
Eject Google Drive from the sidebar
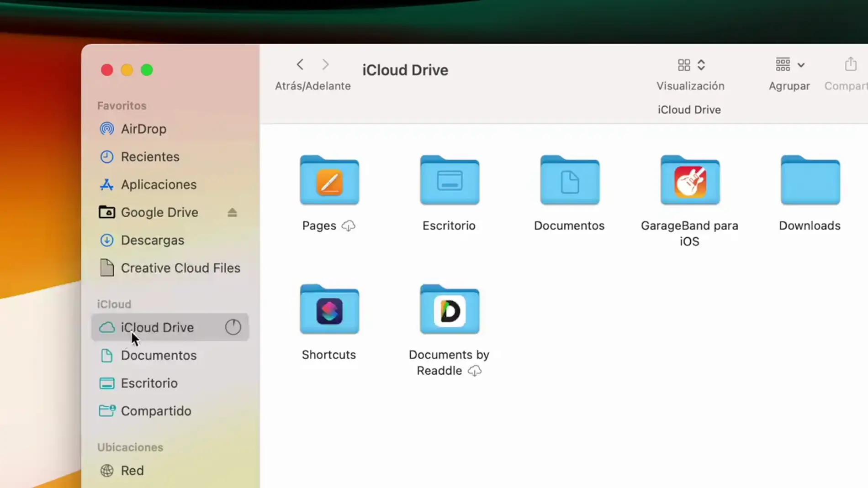pyautogui.click(x=233, y=212)
